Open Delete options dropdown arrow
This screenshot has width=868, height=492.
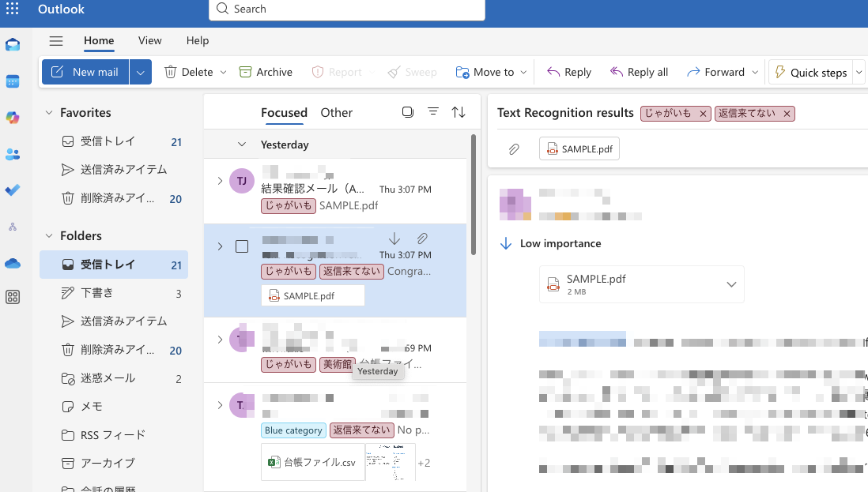[223, 73]
